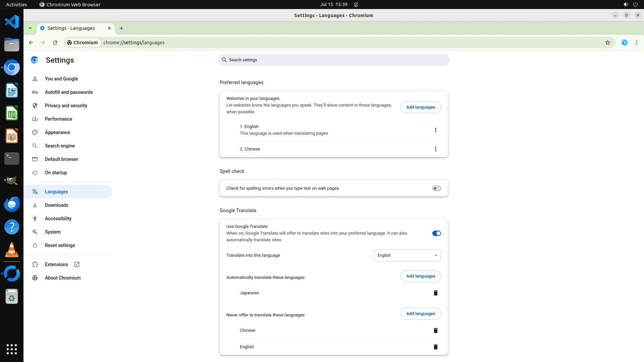Launch Visual Studio Code from dock
This screenshot has width=644, height=362.
pos(12,22)
